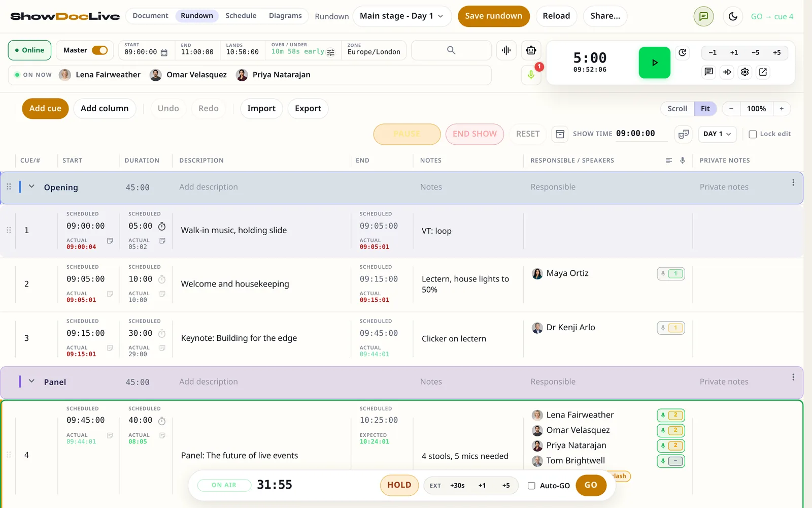Open the audio waveform tool

point(506,50)
